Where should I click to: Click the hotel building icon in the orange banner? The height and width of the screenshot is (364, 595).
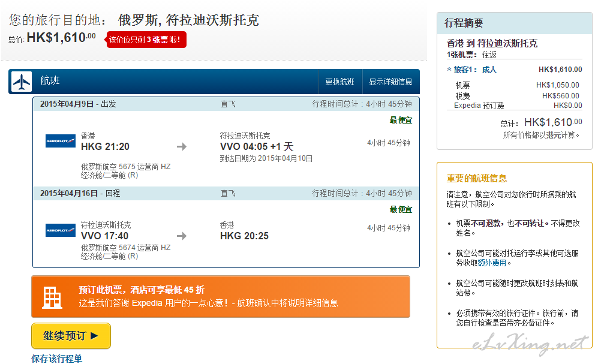coord(52,297)
